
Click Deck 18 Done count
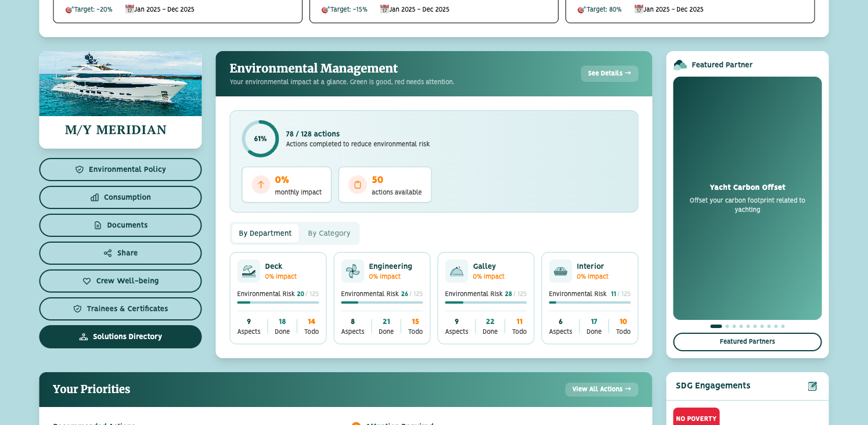click(x=282, y=322)
